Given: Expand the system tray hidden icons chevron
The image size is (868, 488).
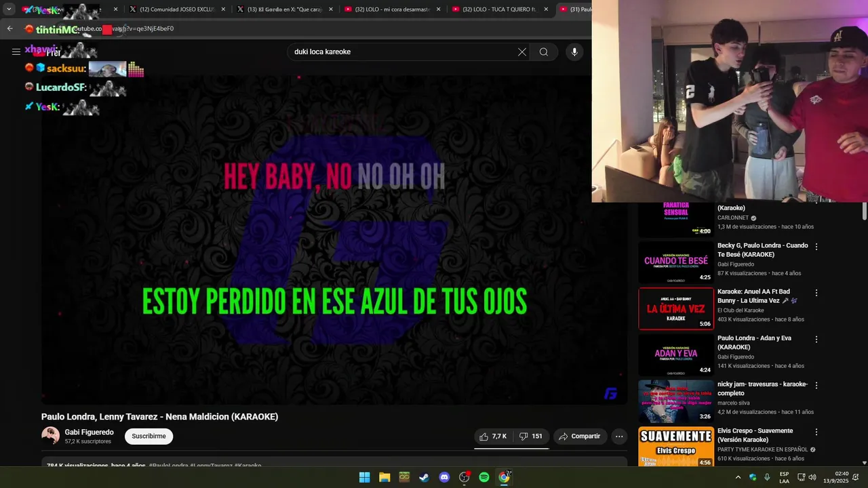Looking at the screenshot, I should tap(738, 477).
